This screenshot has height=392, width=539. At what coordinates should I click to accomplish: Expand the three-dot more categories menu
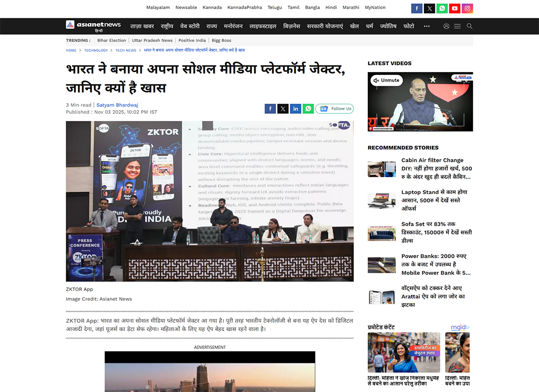[426, 26]
